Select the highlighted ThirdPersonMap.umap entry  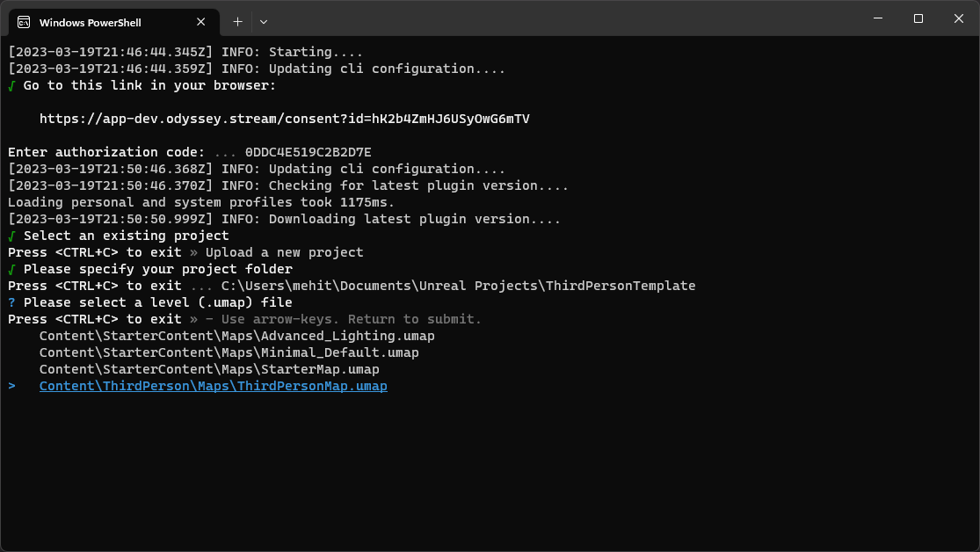pos(213,387)
